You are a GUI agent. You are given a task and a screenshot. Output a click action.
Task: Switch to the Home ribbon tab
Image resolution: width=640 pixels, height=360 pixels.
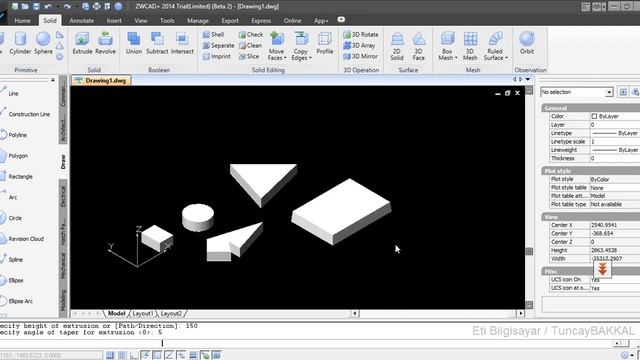(x=22, y=20)
